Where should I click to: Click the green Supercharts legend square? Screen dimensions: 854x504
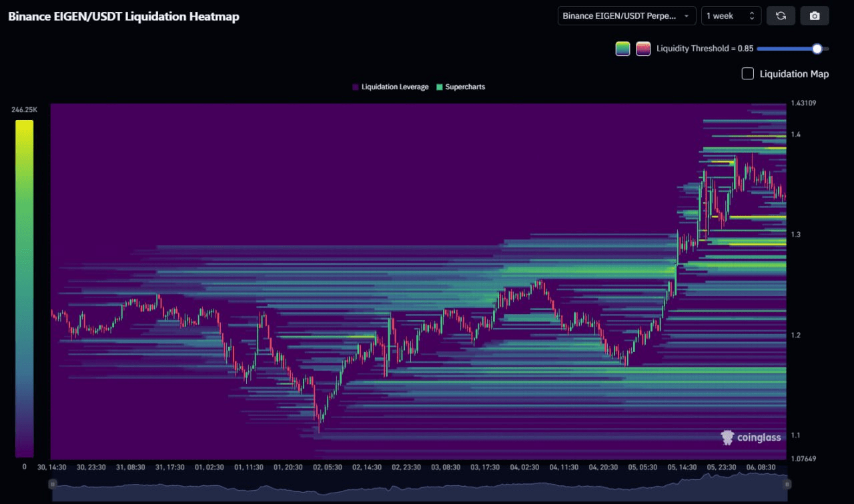tap(439, 87)
